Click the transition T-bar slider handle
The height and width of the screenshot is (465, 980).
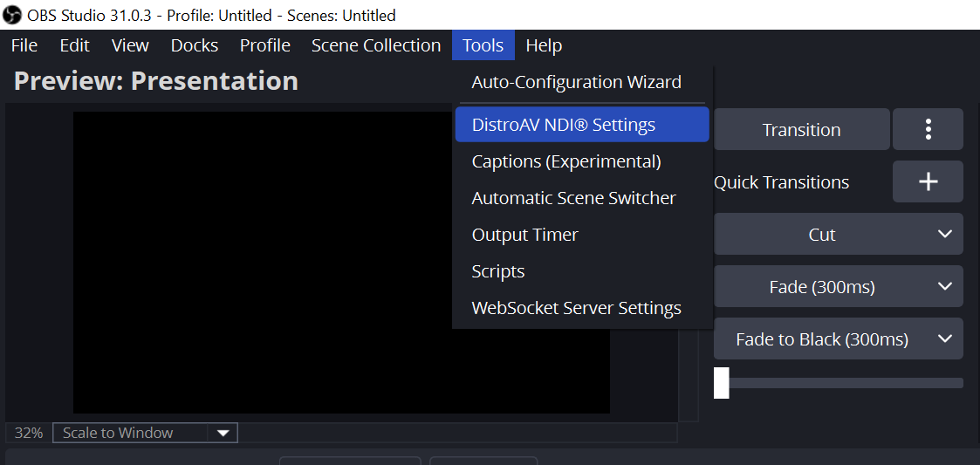pyautogui.click(x=721, y=383)
